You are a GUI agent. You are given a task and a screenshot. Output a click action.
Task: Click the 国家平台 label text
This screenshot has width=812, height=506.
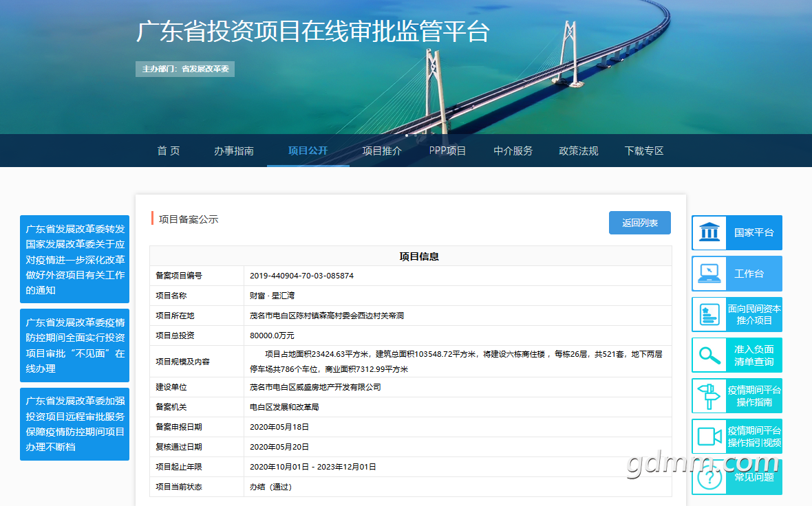point(754,232)
